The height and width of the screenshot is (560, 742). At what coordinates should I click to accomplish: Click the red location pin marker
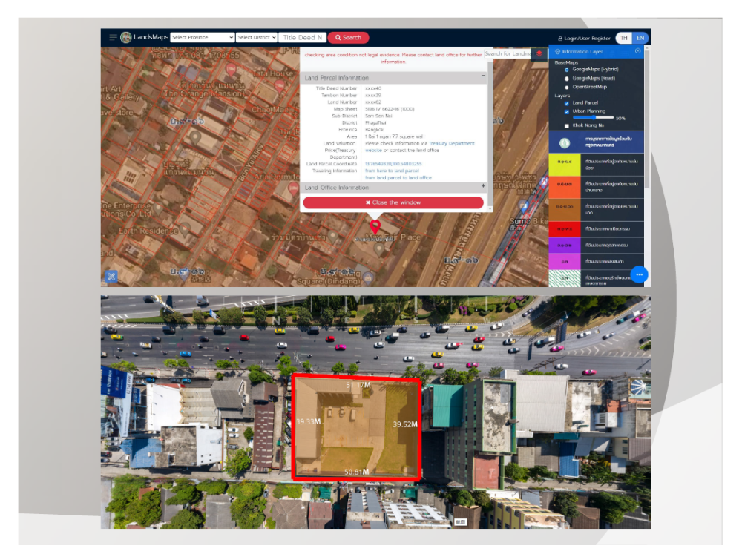pos(375,226)
